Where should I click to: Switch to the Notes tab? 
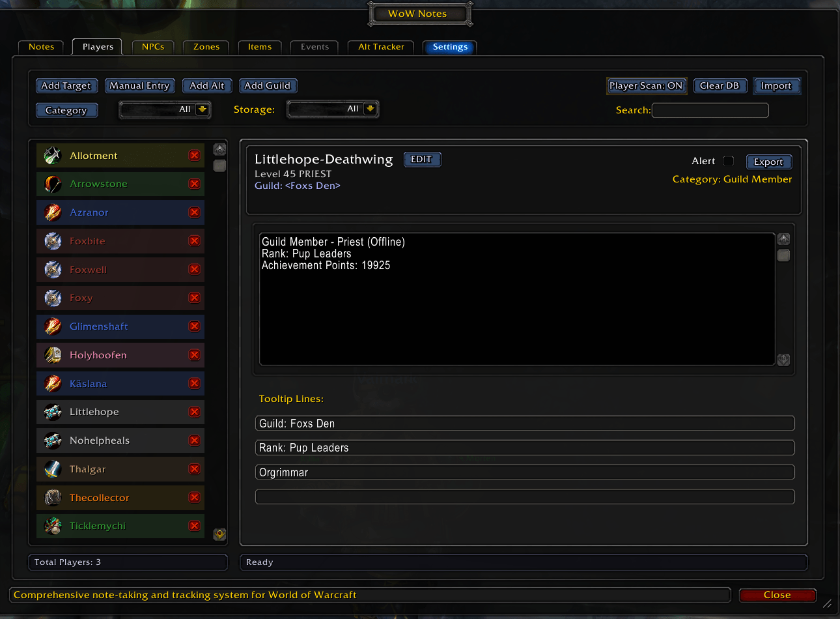click(x=41, y=47)
